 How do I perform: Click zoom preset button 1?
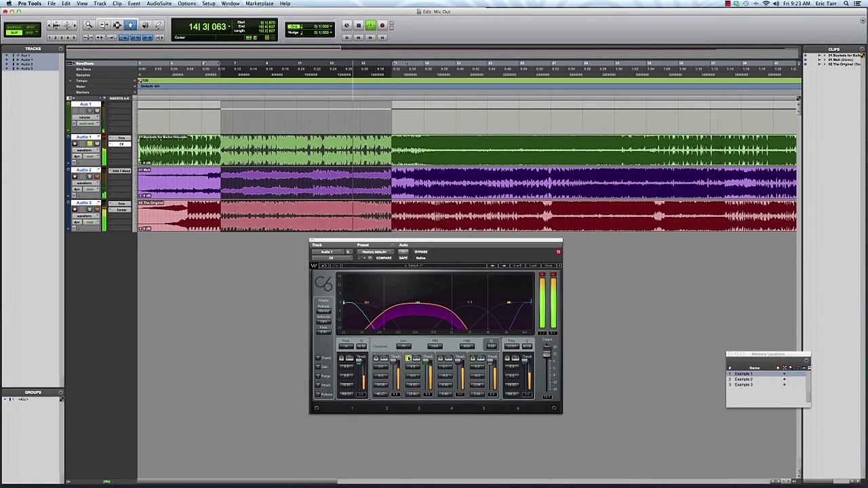click(50, 37)
